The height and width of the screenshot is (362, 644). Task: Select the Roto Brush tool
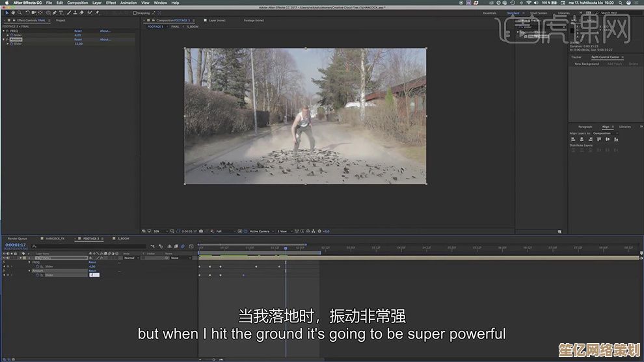click(90, 13)
